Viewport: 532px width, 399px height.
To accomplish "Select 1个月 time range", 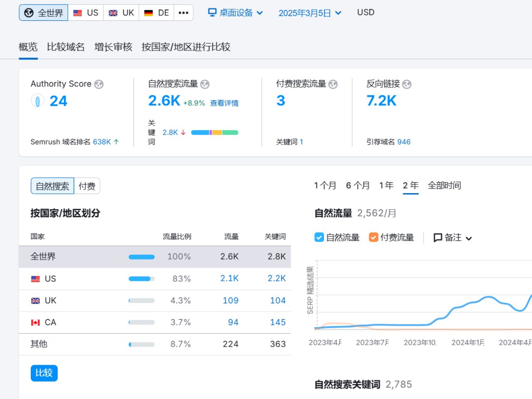I will [x=325, y=186].
